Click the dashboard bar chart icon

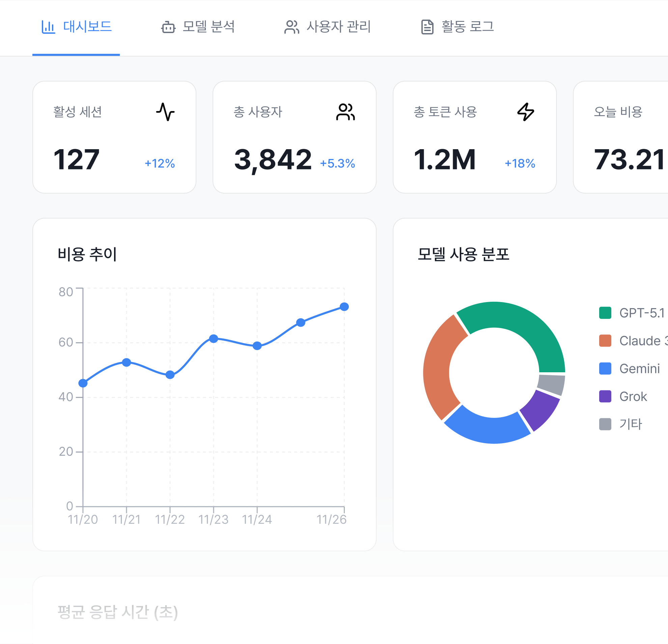tap(48, 27)
